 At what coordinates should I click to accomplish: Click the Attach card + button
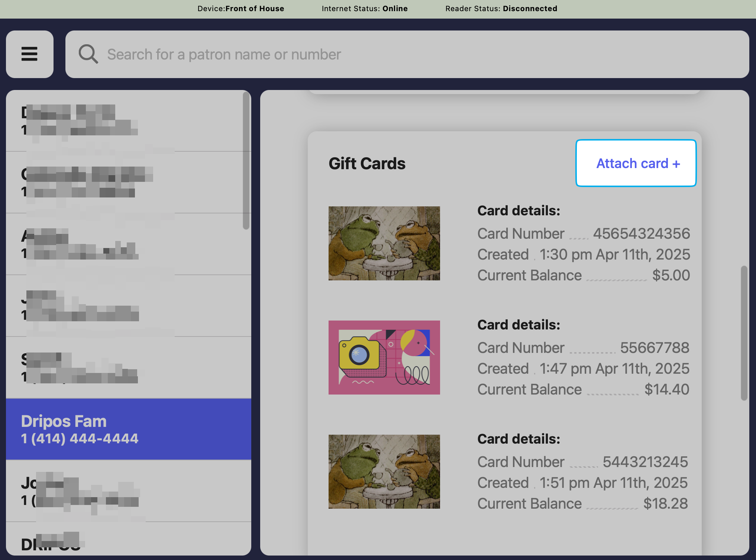click(636, 163)
